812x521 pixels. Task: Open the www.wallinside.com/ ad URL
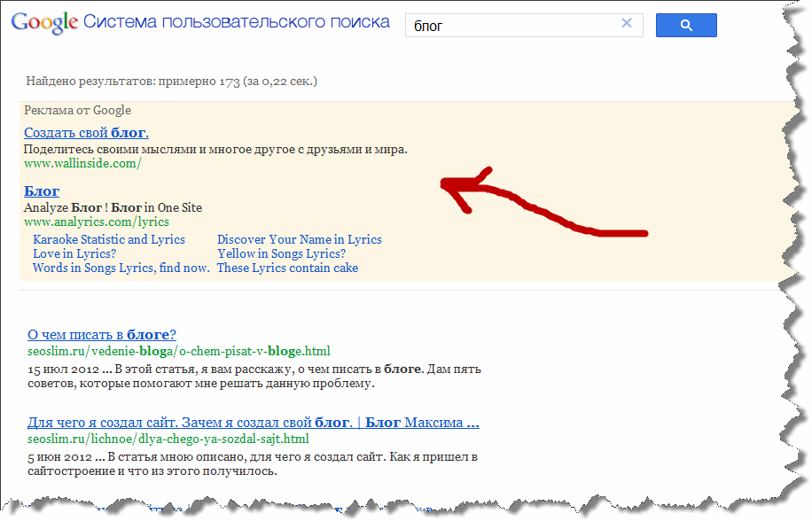(82, 164)
